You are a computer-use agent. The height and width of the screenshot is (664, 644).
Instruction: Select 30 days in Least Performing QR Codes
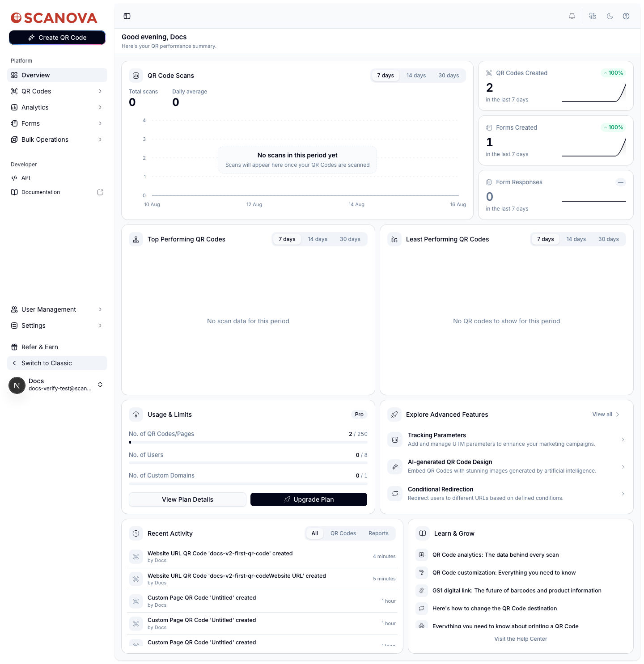pos(609,239)
